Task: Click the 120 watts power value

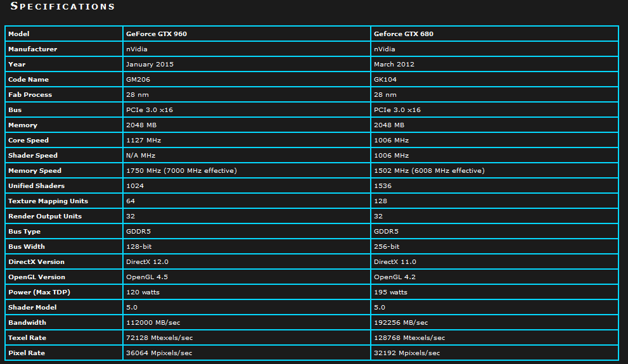Action: pyautogui.click(x=143, y=292)
